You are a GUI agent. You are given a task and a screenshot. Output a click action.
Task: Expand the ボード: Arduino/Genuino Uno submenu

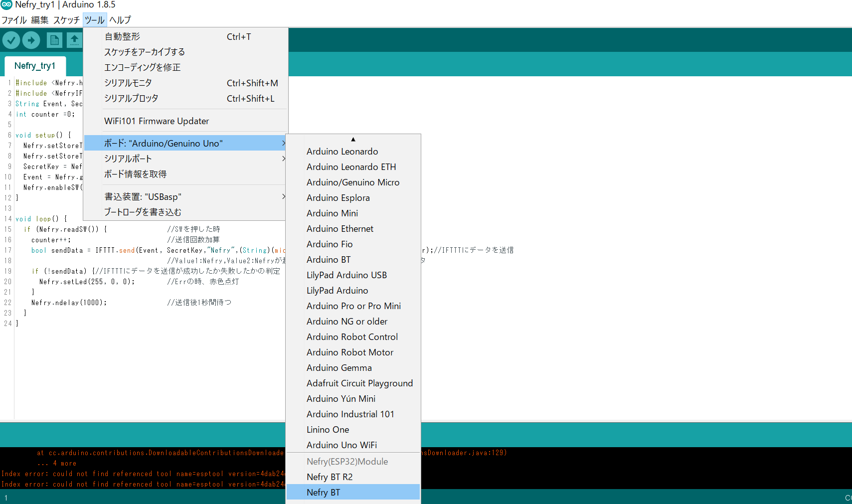click(x=185, y=143)
